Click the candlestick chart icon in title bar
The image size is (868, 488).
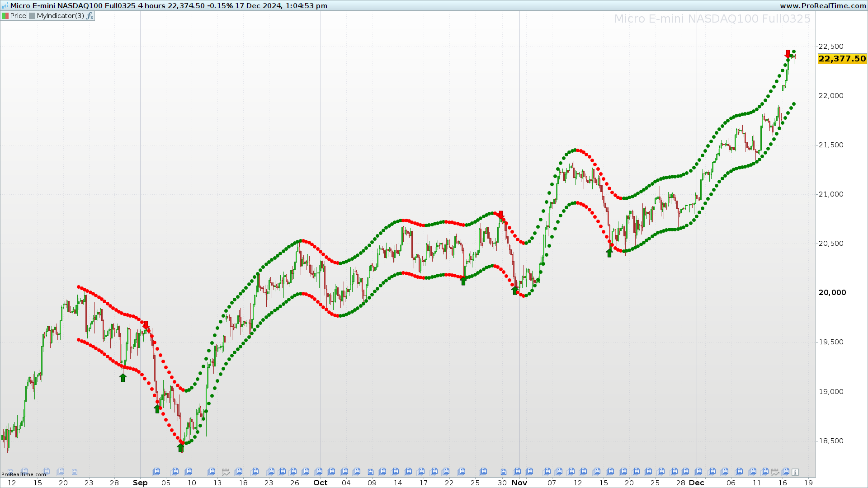tap(5, 6)
